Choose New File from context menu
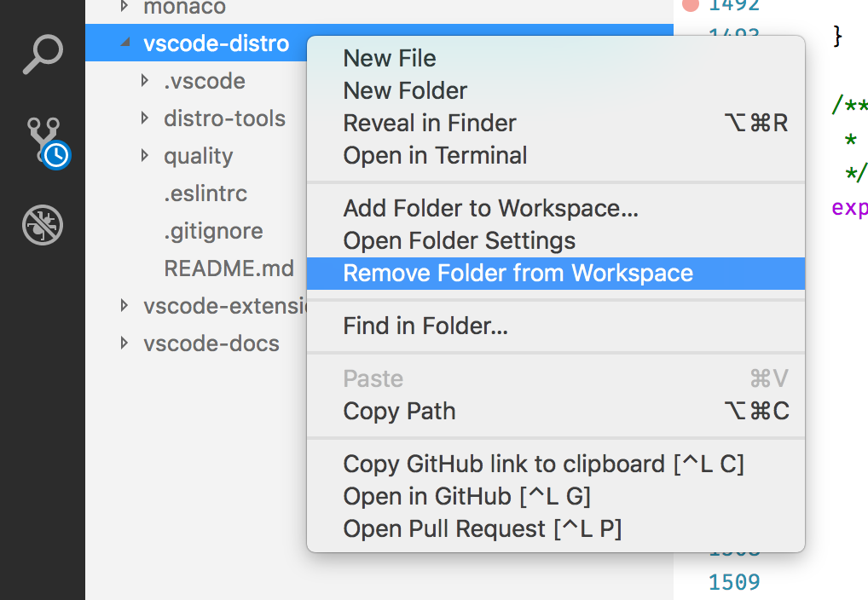The image size is (868, 600). coord(389,58)
